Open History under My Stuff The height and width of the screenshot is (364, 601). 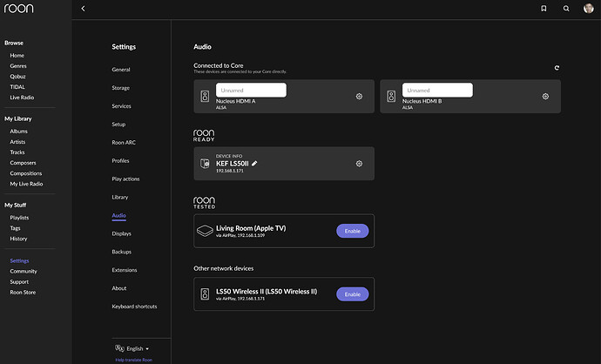(18, 239)
